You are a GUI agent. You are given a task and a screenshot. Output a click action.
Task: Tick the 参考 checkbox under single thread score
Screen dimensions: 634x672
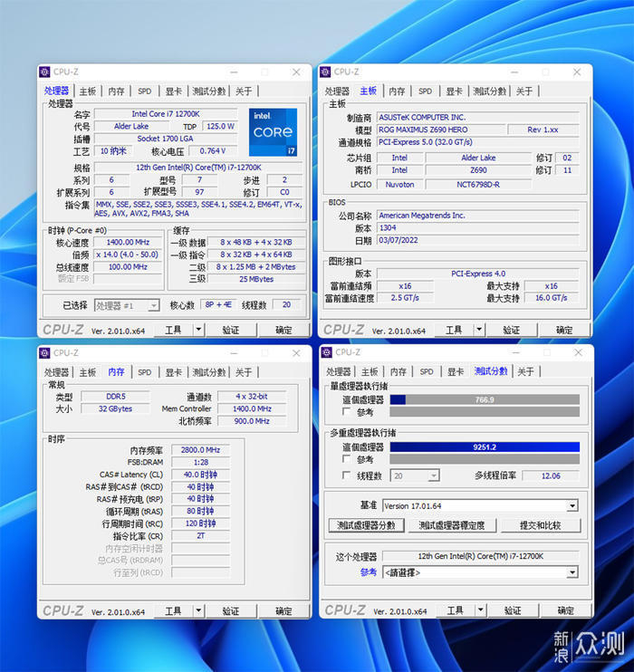click(346, 412)
